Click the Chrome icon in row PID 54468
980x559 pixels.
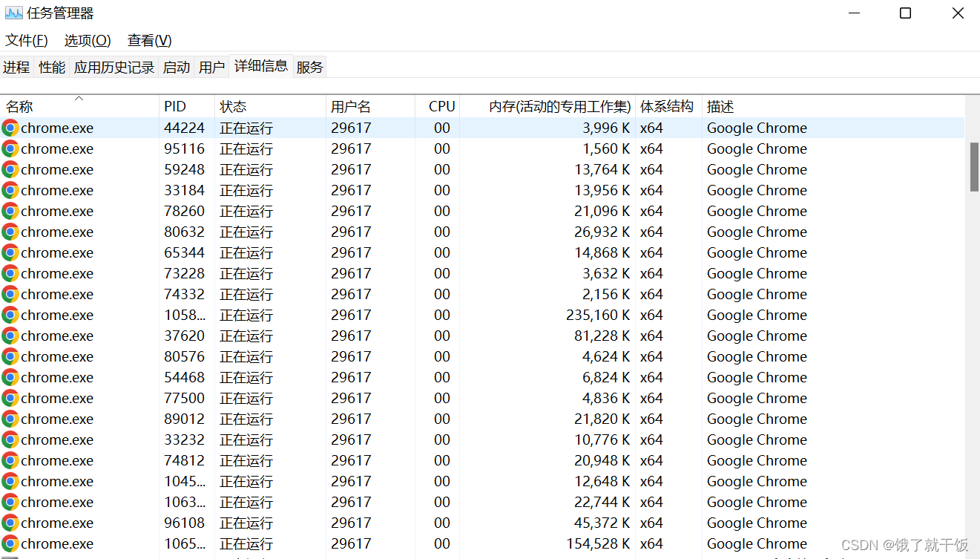(x=10, y=377)
